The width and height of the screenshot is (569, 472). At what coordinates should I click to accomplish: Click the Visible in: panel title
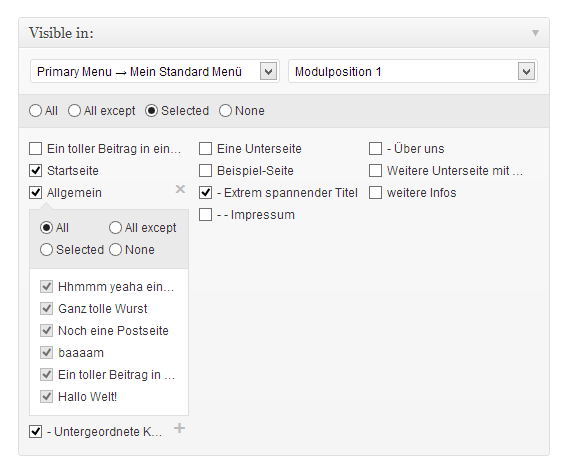click(x=61, y=33)
